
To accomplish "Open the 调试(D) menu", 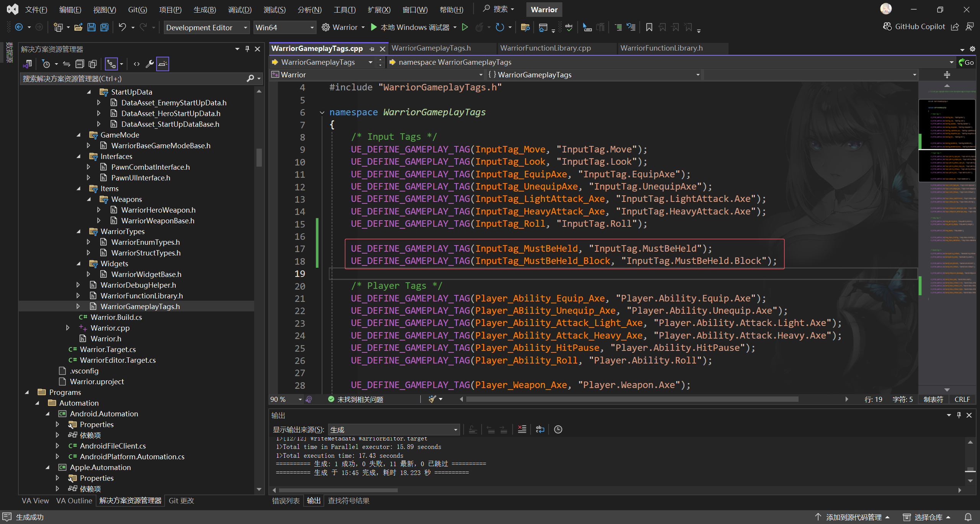I will tap(240, 10).
